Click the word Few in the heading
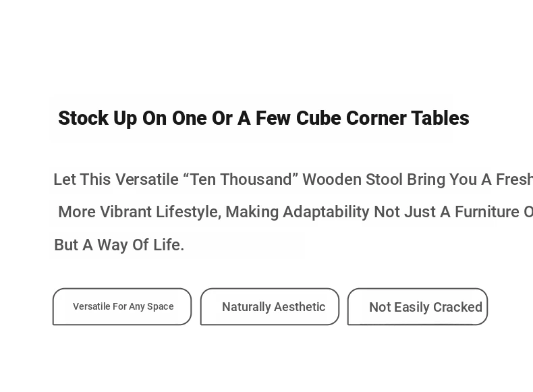 (x=273, y=118)
